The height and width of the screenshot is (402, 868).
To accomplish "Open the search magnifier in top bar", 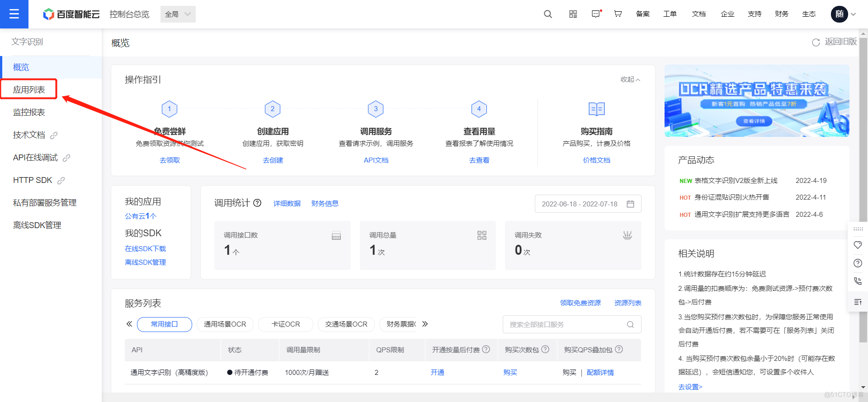I will point(548,14).
